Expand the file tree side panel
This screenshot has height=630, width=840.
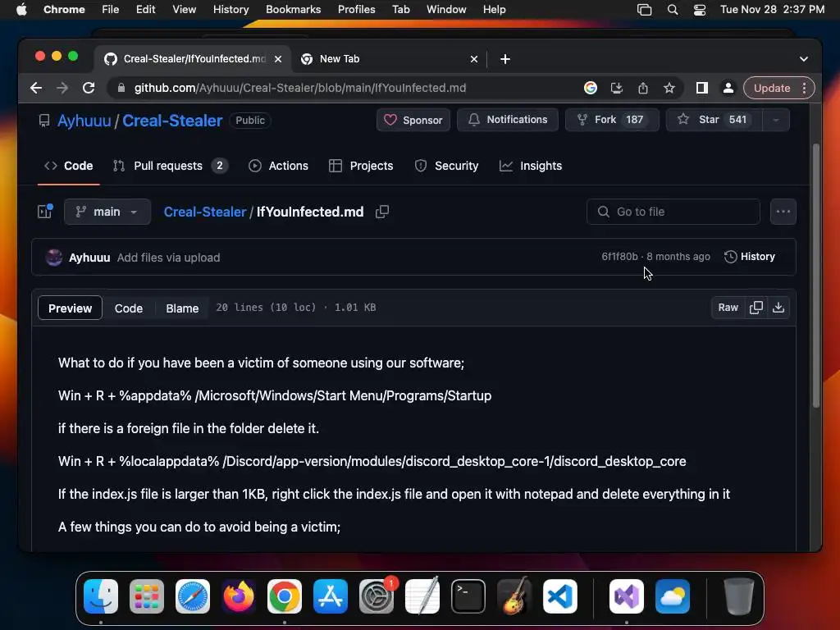(45, 212)
